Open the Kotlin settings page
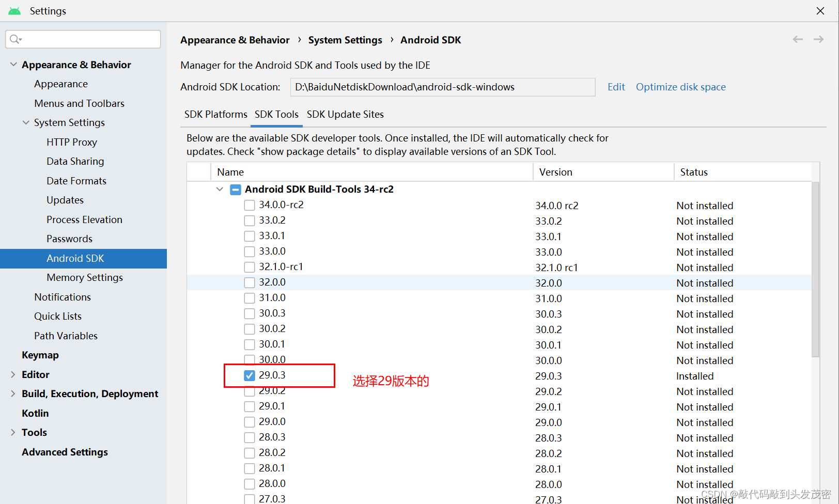 click(x=35, y=413)
